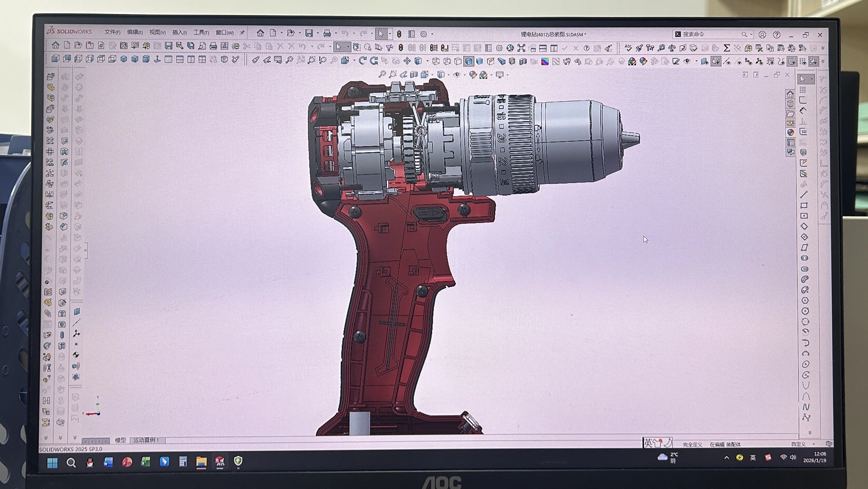Click the Home icon in the task pane

click(790, 94)
